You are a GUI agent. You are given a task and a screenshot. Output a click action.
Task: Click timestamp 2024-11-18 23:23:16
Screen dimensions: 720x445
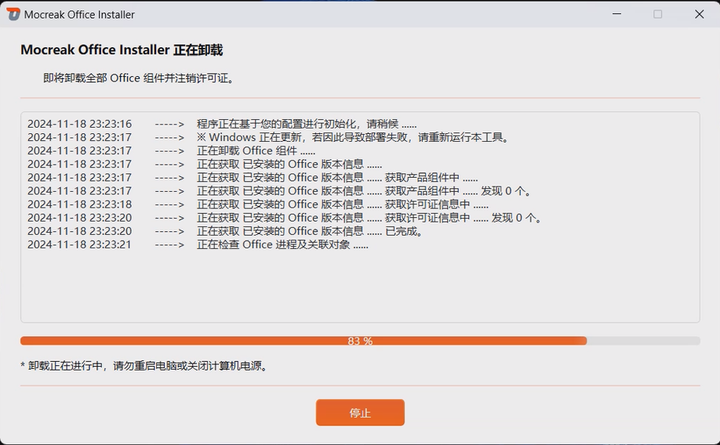click(x=79, y=124)
